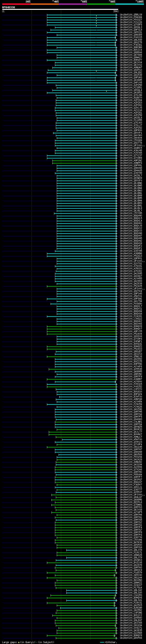
Task: Open hit UniRef100_B3VFX0
Action: point(131,397)
